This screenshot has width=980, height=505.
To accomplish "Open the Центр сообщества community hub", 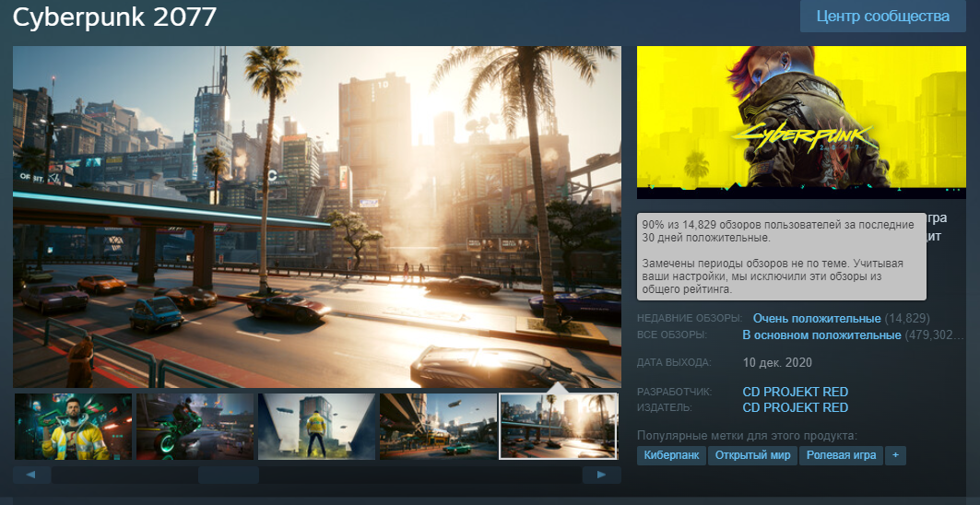I will [882, 17].
